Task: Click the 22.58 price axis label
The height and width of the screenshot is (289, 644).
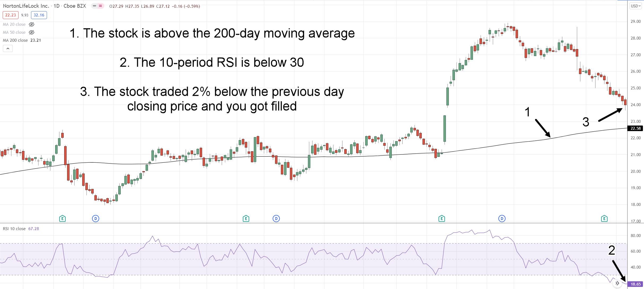Action: (636, 128)
